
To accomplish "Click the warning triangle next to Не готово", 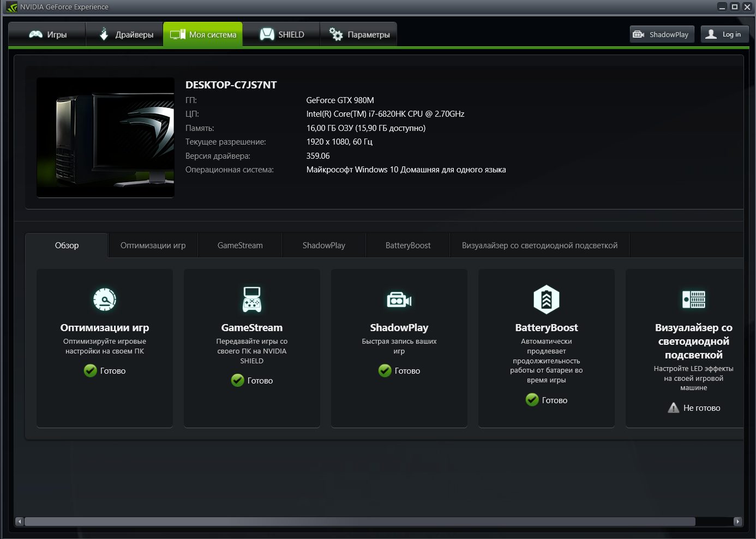I will (x=674, y=408).
